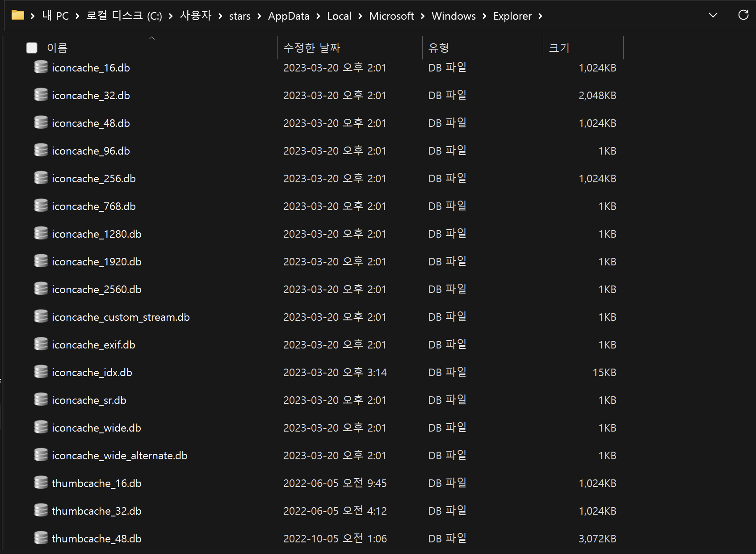Click the thumbcache_16.db file icon
The width and height of the screenshot is (756, 554).
(41, 483)
